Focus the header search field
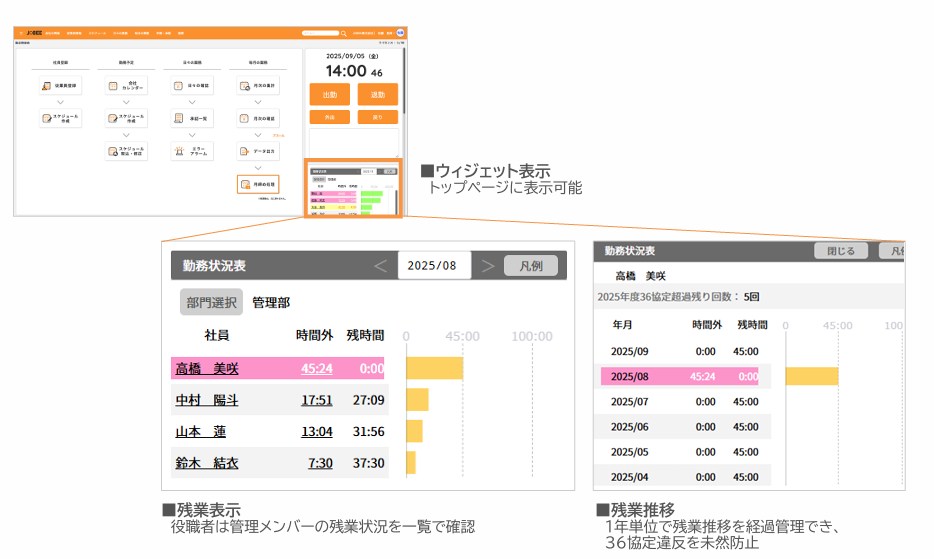The height and width of the screenshot is (559, 934). point(320,33)
